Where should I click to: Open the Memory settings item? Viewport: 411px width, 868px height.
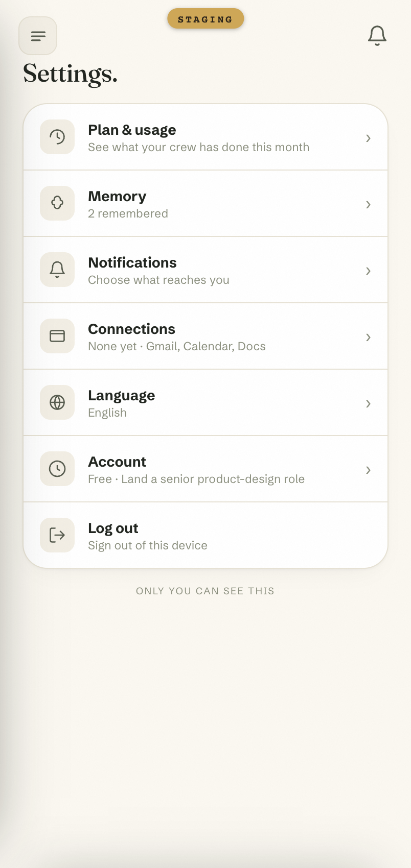205,204
